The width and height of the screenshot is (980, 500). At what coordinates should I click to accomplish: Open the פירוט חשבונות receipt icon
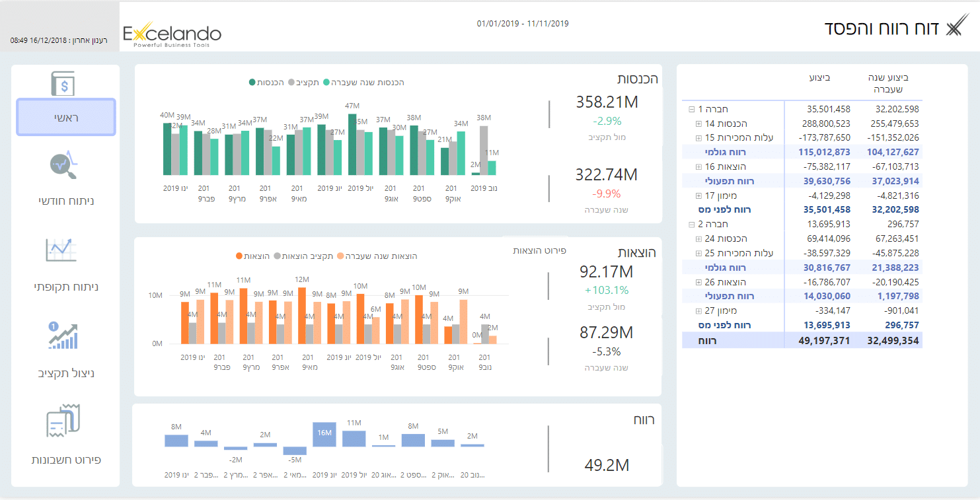tap(64, 421)
